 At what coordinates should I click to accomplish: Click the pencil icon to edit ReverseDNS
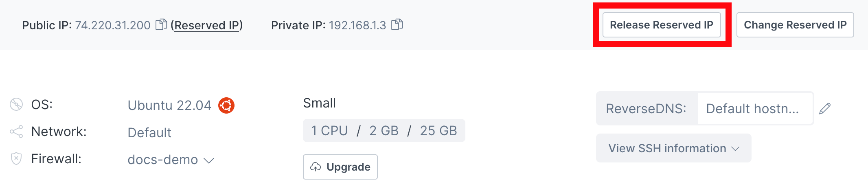tap(825, 109)
